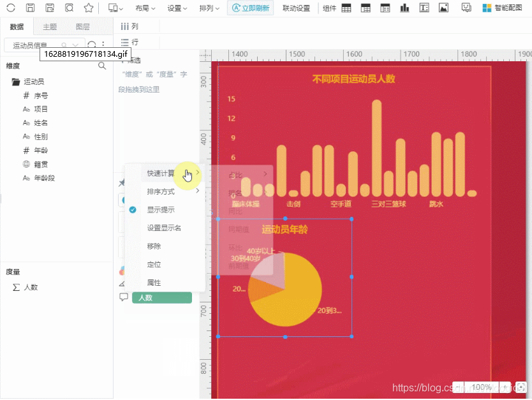Open the 设置 dropdown menu
The image size is (532, 400).
tap(177, 8)
